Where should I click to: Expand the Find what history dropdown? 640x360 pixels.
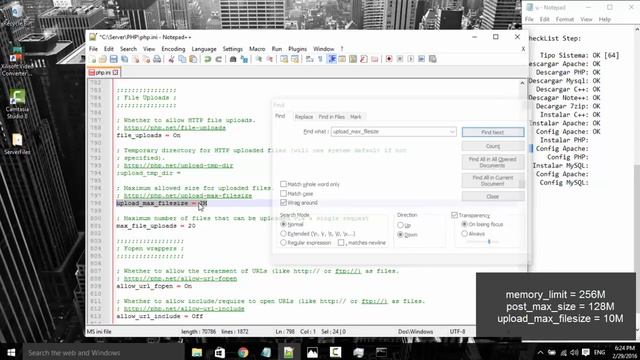tap(452, 132)
